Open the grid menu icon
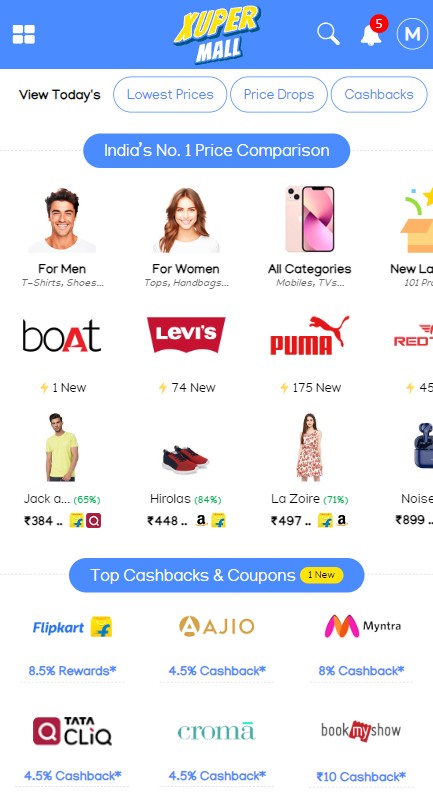 (24, 34)
